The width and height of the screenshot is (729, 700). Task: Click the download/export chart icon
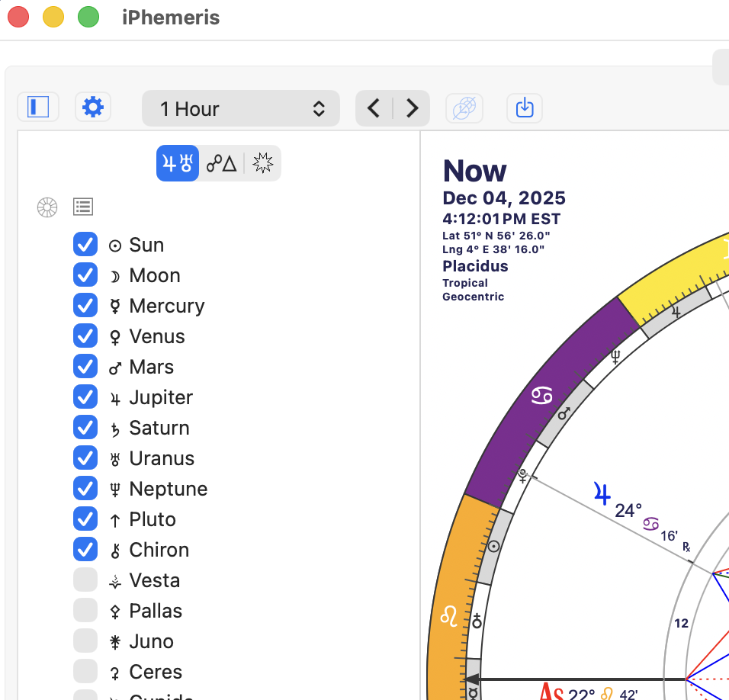tap(525, 108)
